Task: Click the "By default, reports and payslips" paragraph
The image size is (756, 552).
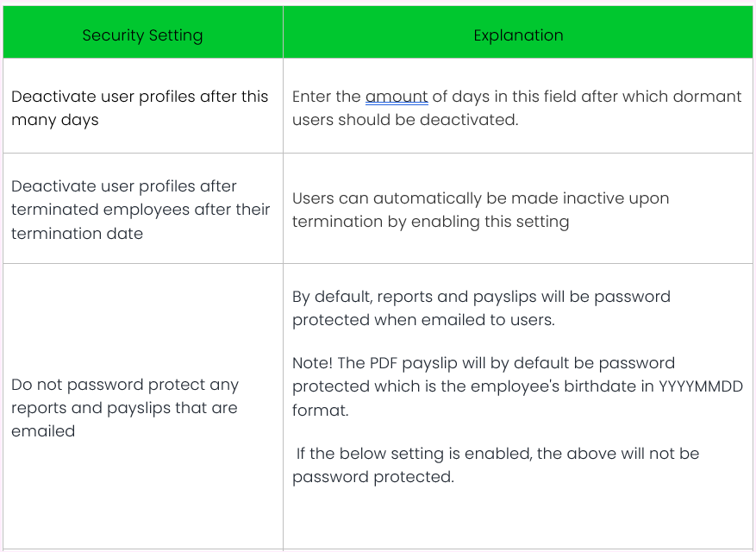Action: [x=481, y=297]
